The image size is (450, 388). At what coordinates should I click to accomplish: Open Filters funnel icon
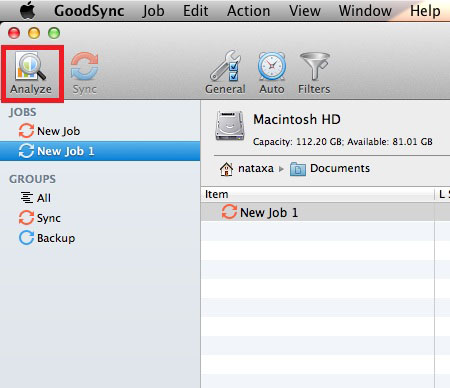pyautogui.click(x=314, y=73)
